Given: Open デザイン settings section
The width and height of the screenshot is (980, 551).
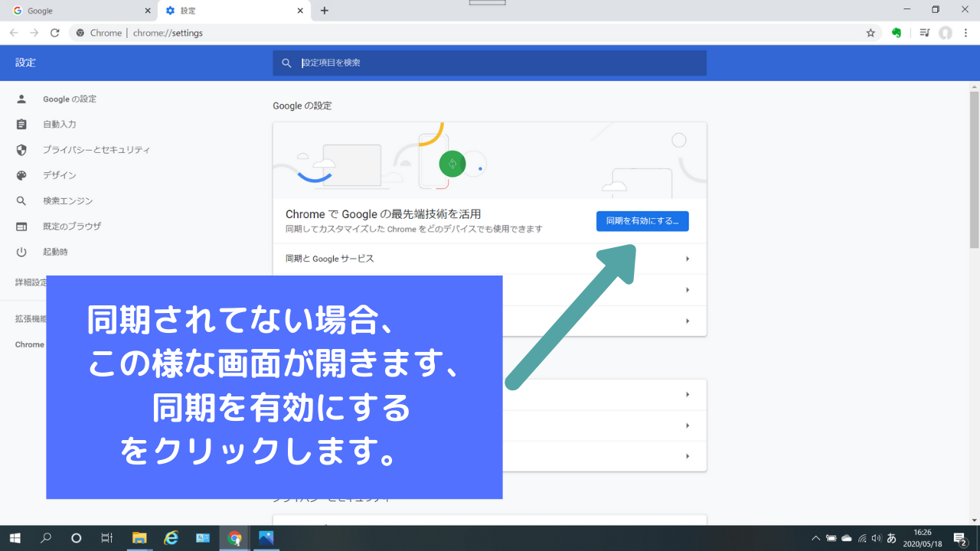Looking at the screenshot, I should click(x=59, y=175).
